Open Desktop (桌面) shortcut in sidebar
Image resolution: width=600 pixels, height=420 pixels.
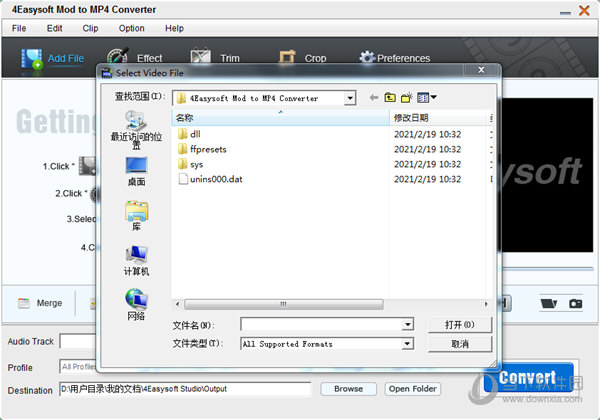[x=136, y=171]
